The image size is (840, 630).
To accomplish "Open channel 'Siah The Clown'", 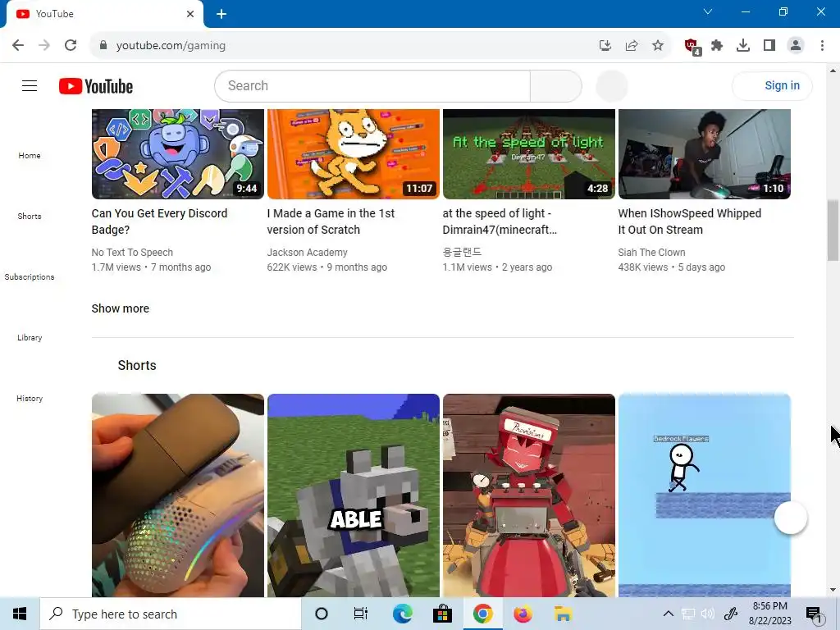I will coord(651,253).
